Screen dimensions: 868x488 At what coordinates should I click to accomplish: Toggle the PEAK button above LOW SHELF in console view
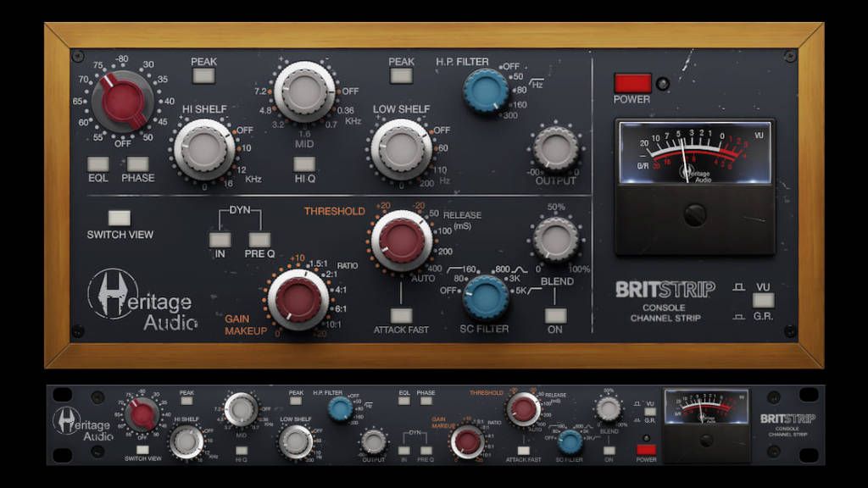401,75
